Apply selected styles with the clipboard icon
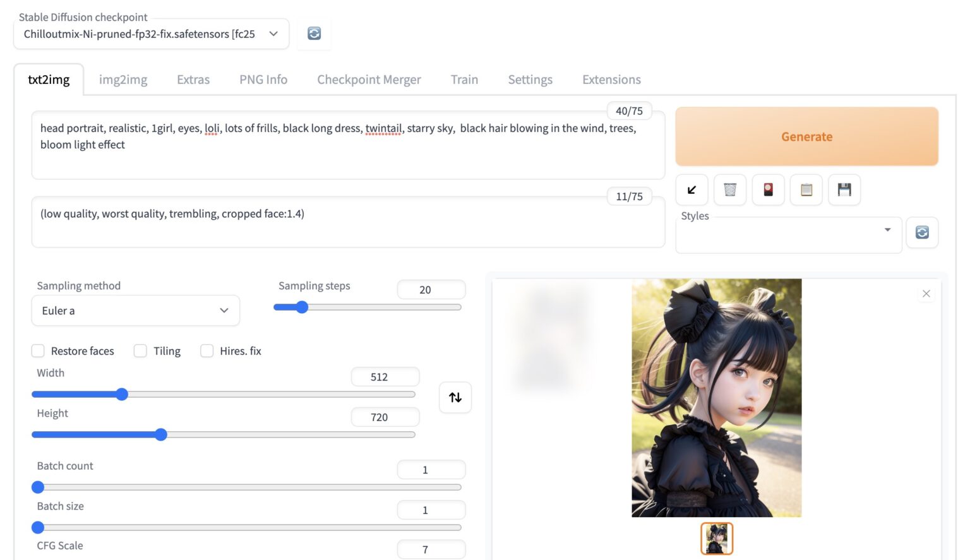 (x=806, y=189)
